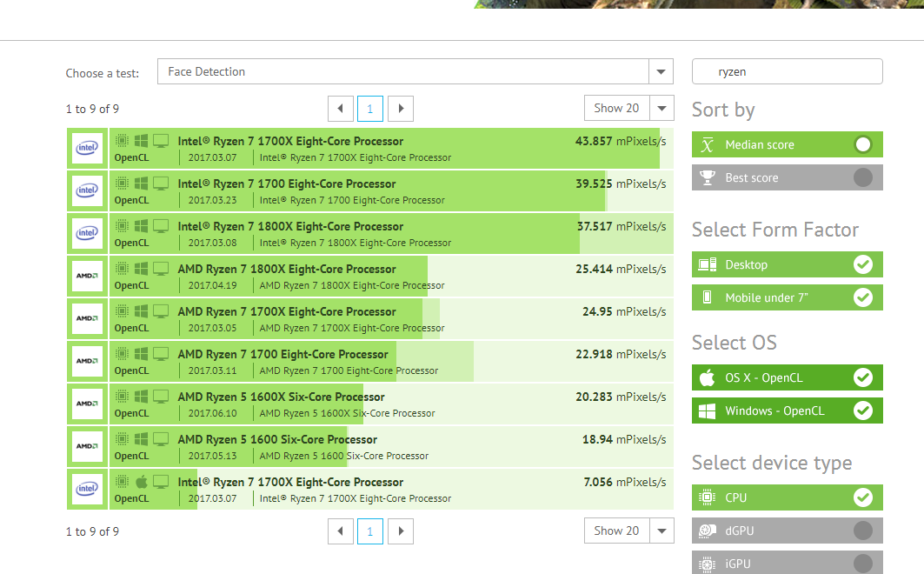This screenshot has height=574, width=924.
Task: Click the Intel logo on the Ryzen 7 1800X row
Action: click(x=87, y=233)
